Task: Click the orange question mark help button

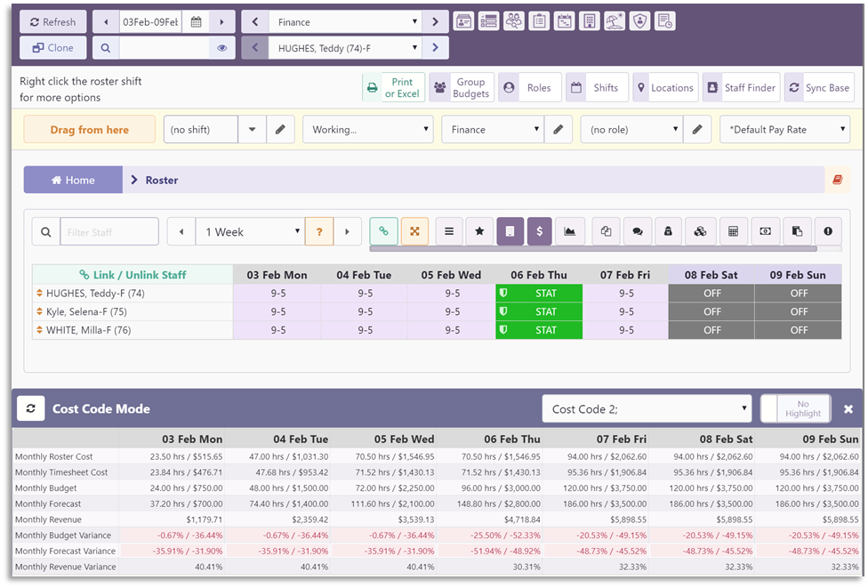Action: tap(319, 231)
